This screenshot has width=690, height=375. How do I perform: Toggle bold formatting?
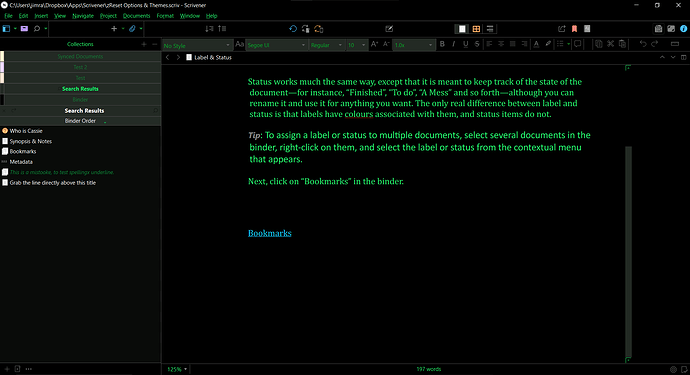pos(442,44)
